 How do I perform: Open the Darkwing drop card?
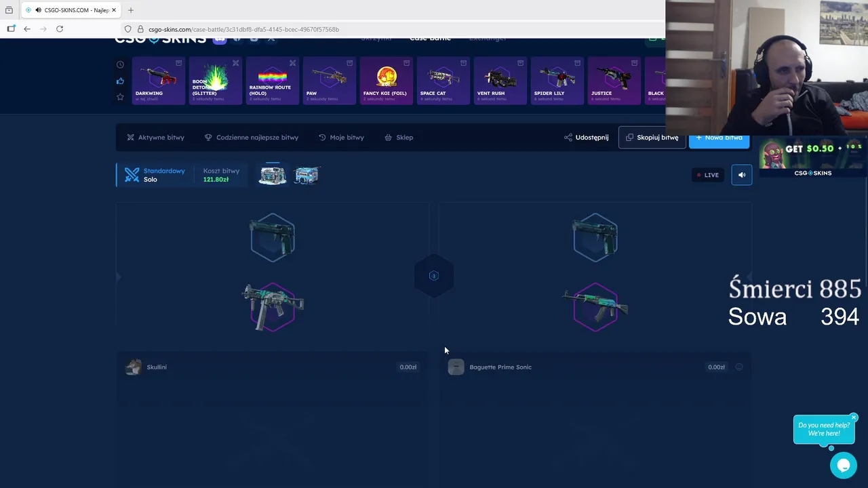[158, 81]
